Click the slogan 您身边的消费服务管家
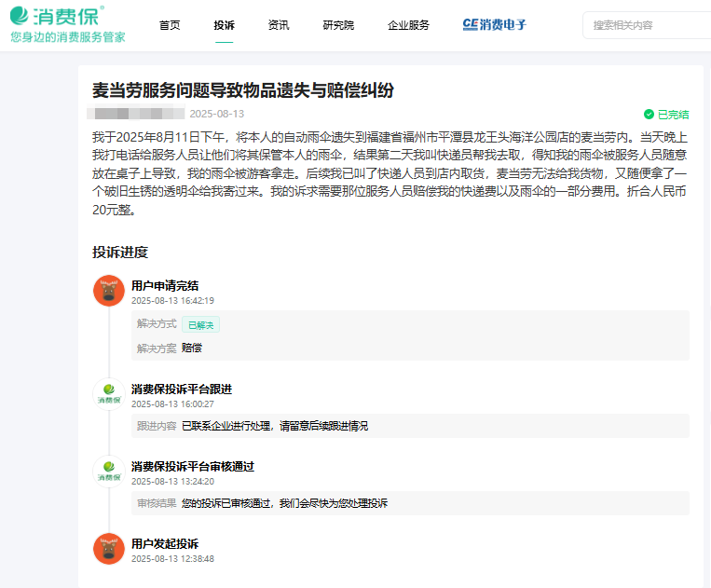Screen dimensions: 711x588 coord(68,37)
